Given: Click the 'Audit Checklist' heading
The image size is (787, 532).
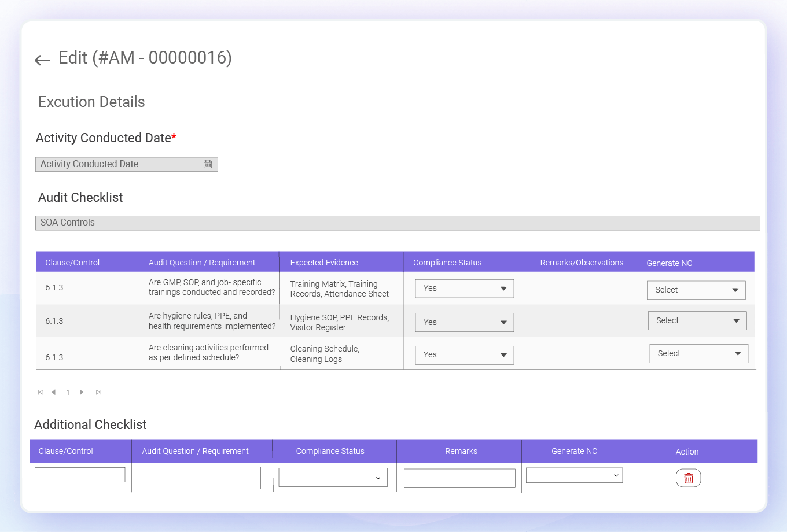Looking at the screenshot, I should (x=80, y=198).
